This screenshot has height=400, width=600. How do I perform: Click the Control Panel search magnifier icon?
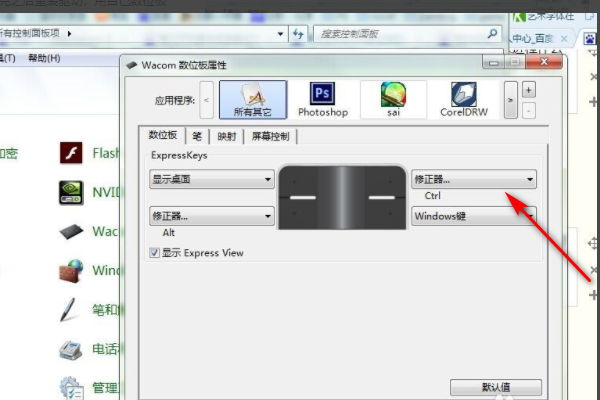(x=492, y=33)
